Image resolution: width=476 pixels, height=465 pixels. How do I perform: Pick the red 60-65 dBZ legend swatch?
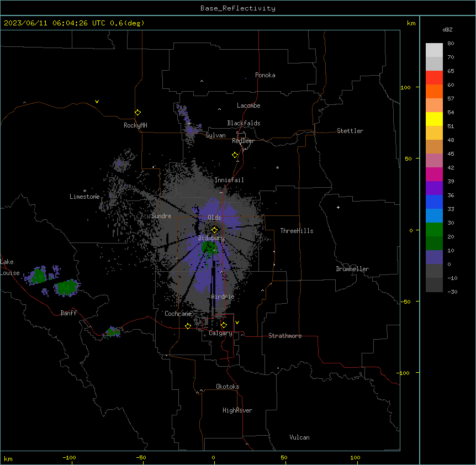pos(434,77)
